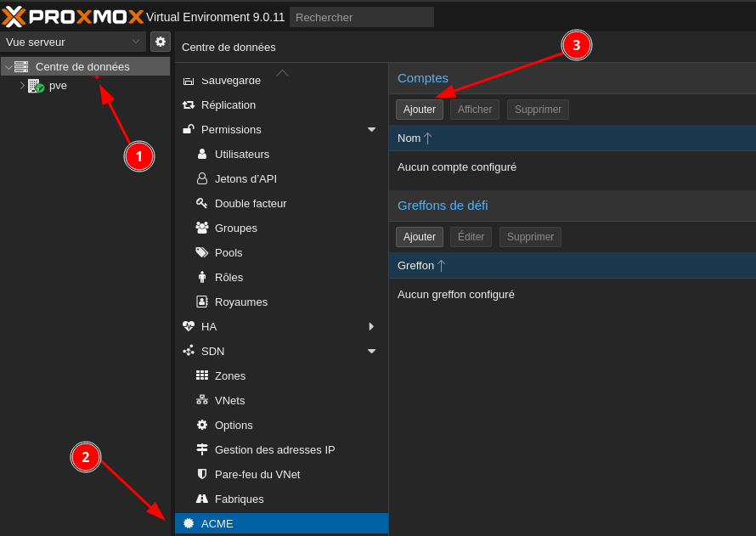Click Ajouter under Comptes
This screenshot has height=536, width=756.
pos(419,110)
